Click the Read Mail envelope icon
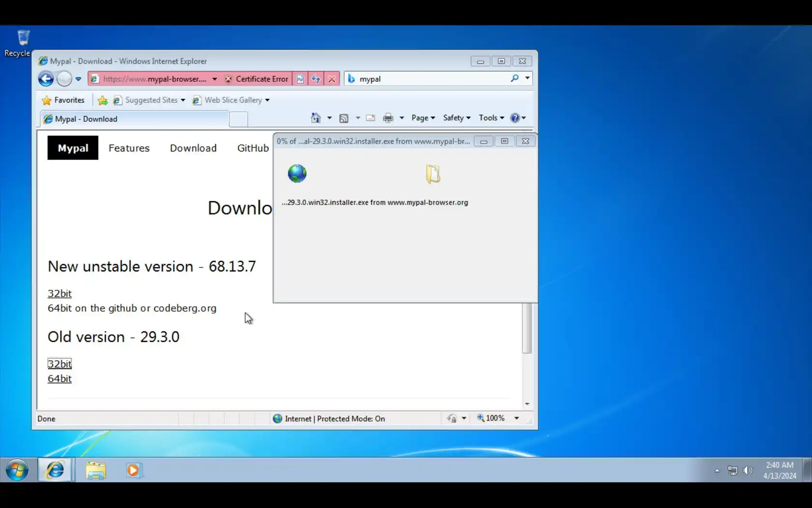This screenshot has height=508, width=812. pyautogui.click(x=371, y=118)
